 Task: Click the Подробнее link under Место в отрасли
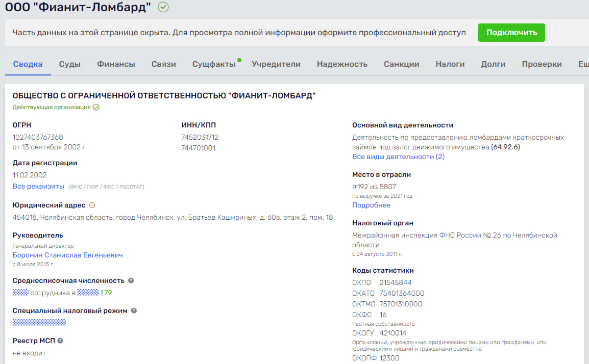(371, 205)
